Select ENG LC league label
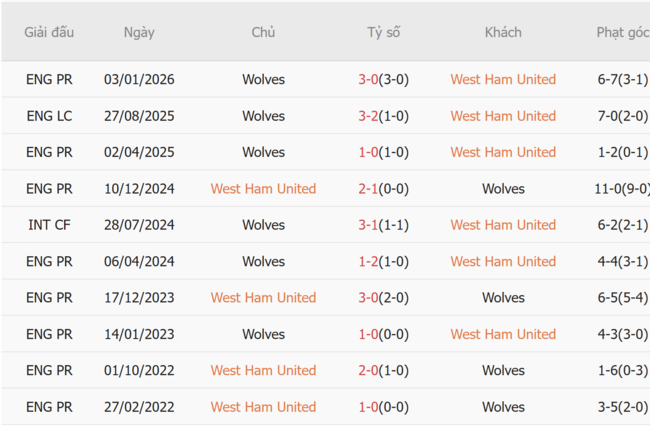 point(50,116)
